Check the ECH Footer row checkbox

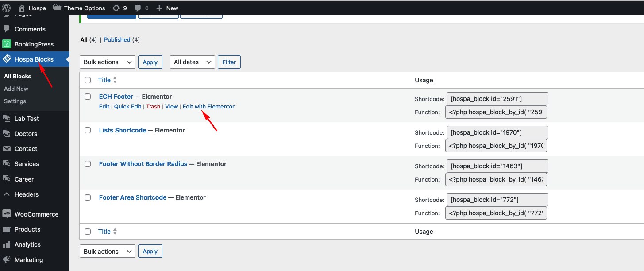tap(88, 97)
